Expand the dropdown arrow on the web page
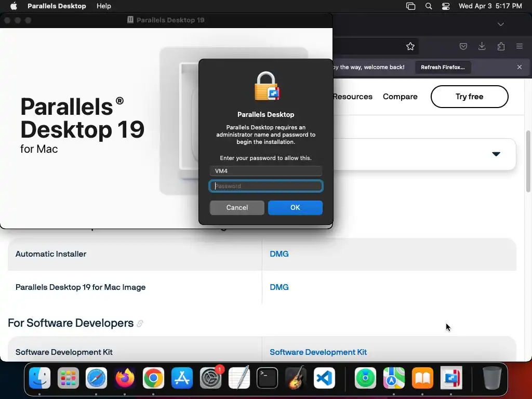The height and width of the screenshot is (399, 532). 496,154
